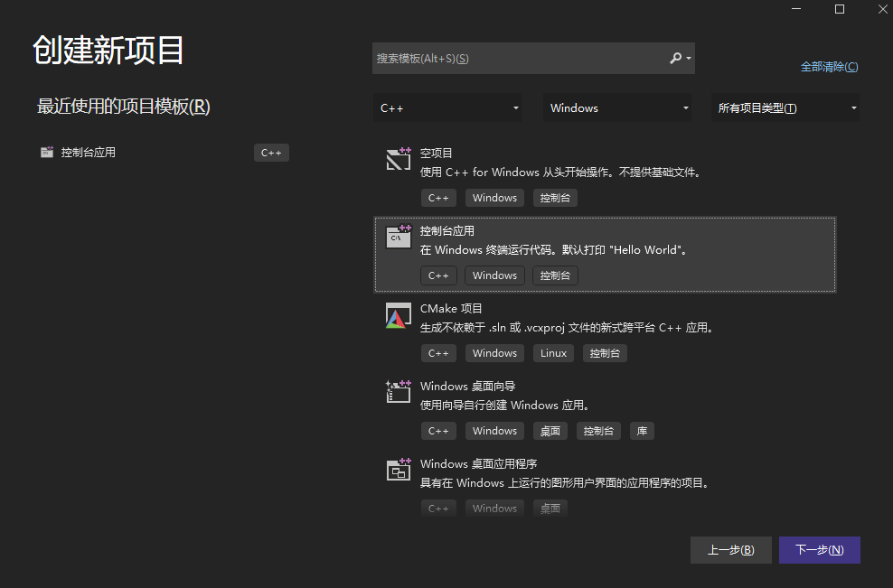
Task: Click the dropdown arrow on the search box
Action: point(690,58)
